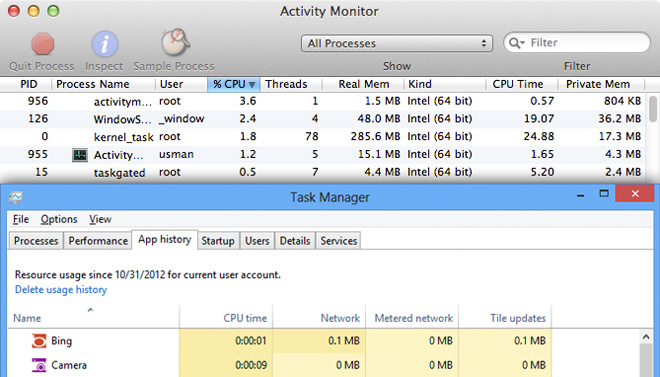Screen dimensions: 660x377
Task: Click the 36.2 MB private memory cell
Action: [x=620, y=119]
